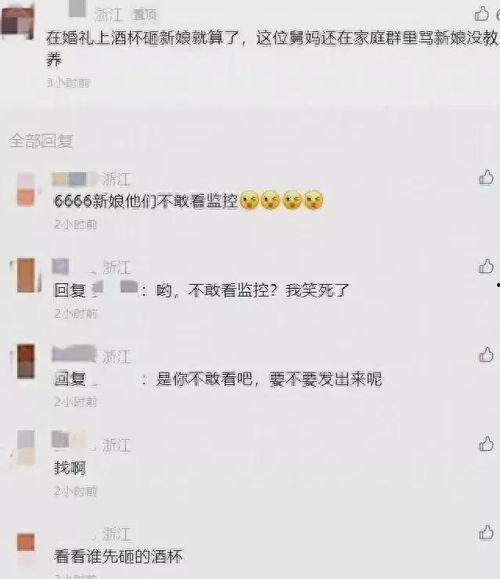Open avatar beside '我笑死了' reply
500x579 pixels.
[26, 275]
